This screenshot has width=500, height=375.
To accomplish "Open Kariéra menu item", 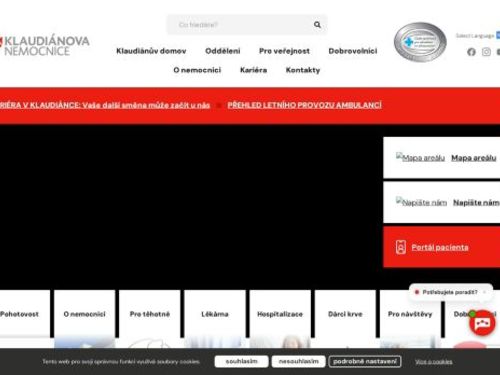I will pyautogui.click(x=253, y=70).
